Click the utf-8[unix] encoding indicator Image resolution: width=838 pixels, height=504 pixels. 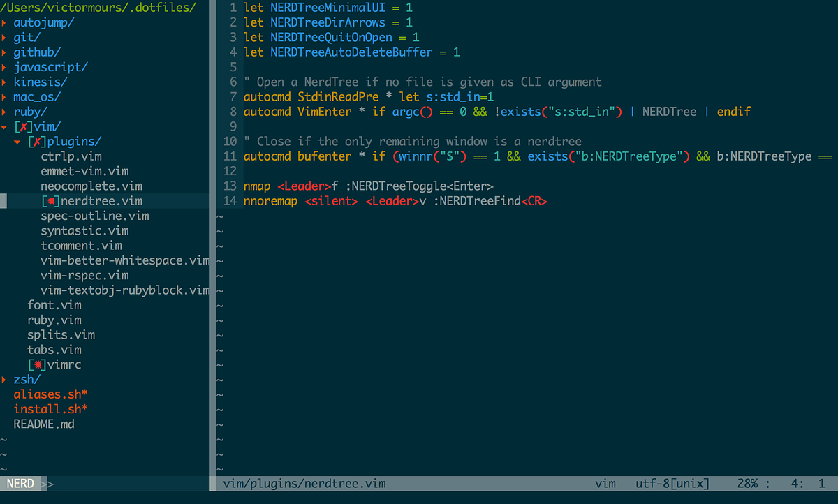click(671, 482)
